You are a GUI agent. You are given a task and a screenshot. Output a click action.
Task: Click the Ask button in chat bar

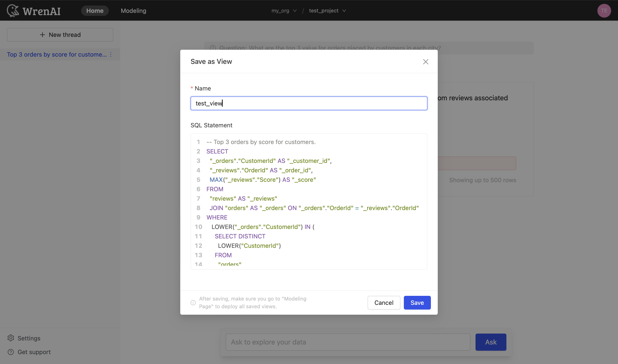pyautogui.click(x=491, y=342)
